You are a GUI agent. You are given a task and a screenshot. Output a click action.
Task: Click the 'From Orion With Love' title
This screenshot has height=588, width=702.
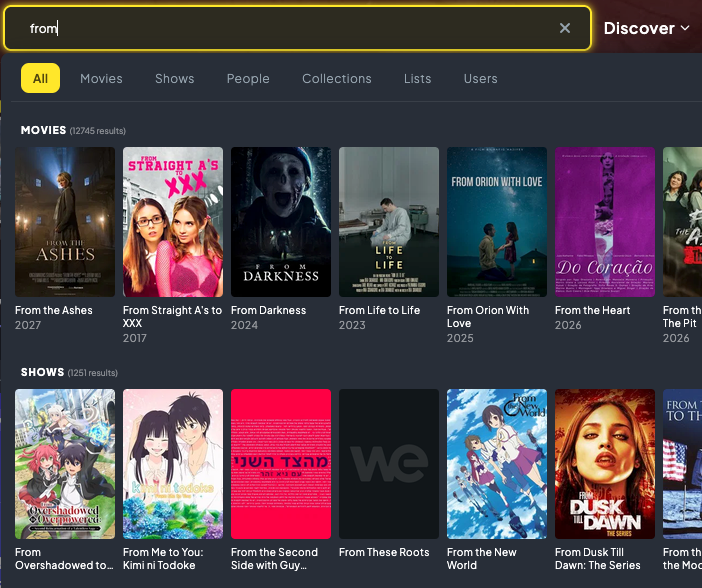click(x=488, y=317)
